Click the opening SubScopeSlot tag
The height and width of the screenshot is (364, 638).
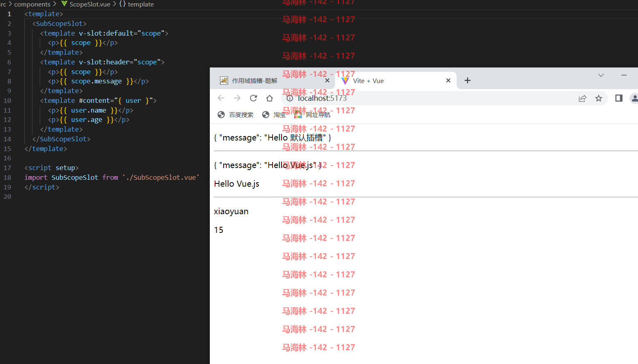click(60, 23)
